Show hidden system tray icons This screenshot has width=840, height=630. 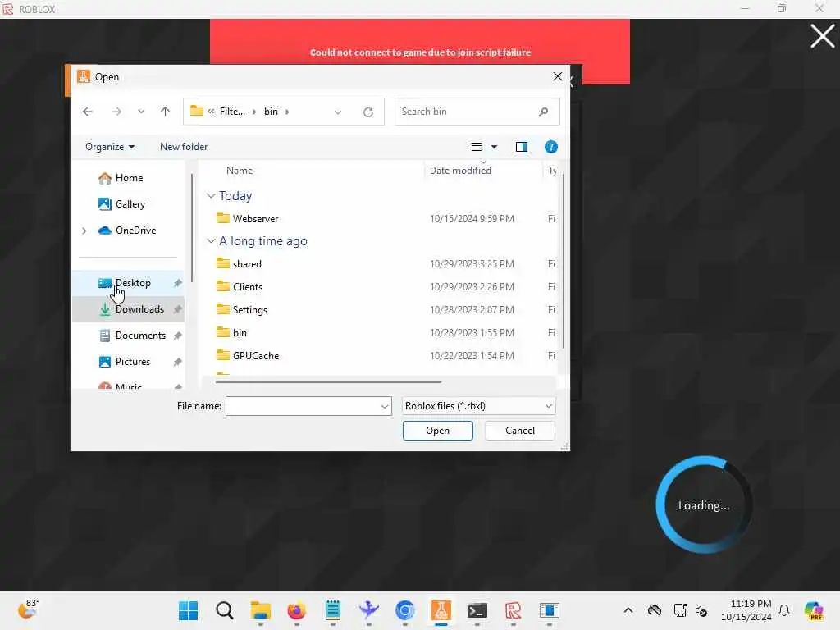[628, 610]
